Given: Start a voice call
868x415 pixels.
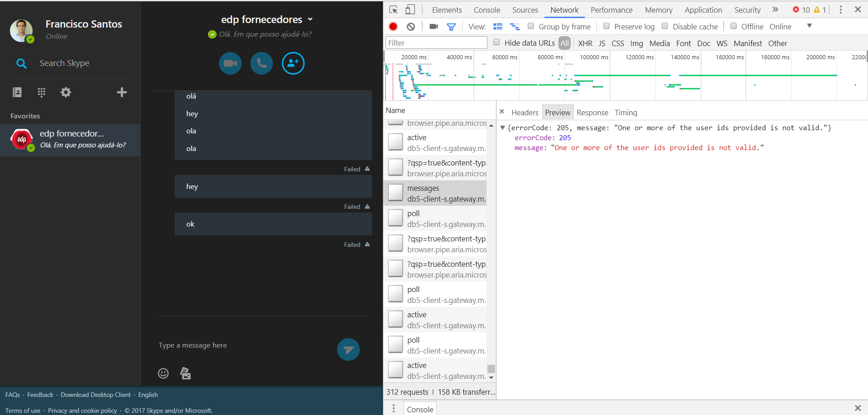Looking at the screenshot, I should pos(261,63).
